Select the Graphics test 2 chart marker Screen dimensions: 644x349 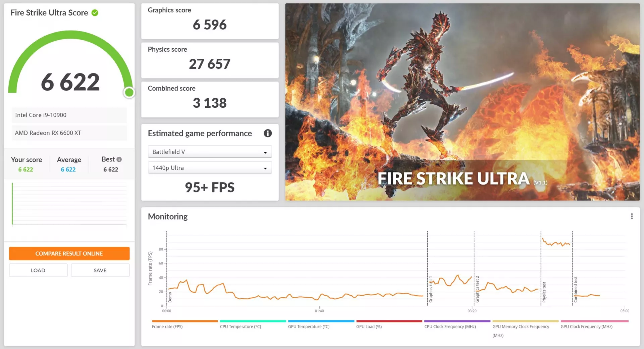point(477,289)
